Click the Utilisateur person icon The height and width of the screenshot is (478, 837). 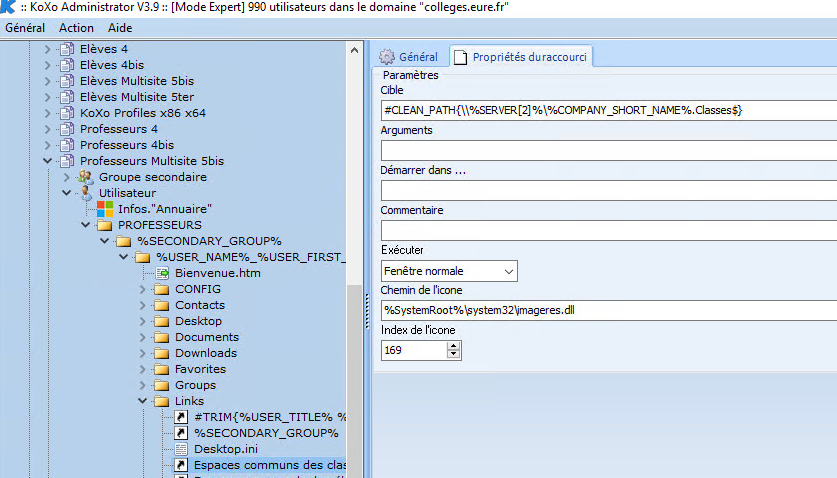pyautogui.click(x=86, y=193)
